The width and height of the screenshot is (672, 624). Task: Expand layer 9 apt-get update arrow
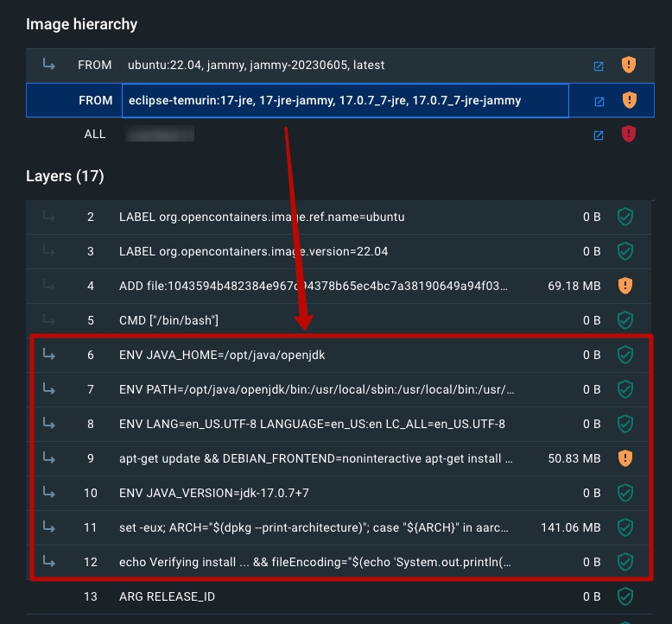pos(48,458)
